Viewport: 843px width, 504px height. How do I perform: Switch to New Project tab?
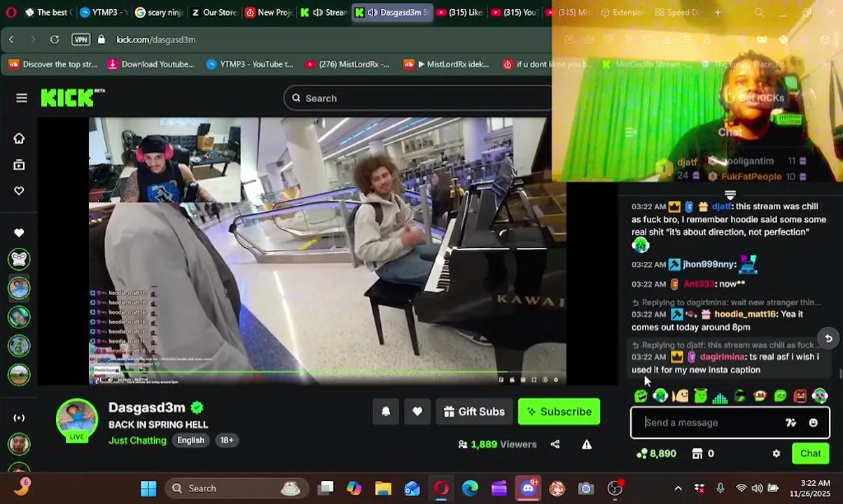(x=269, y=12)
